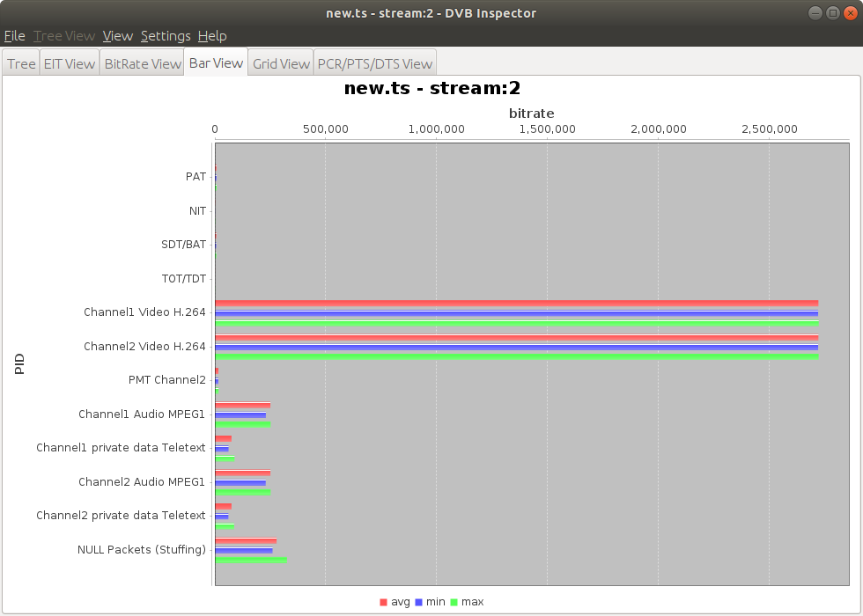Minimize the DVB Inspector window

[x=815, y=13]
